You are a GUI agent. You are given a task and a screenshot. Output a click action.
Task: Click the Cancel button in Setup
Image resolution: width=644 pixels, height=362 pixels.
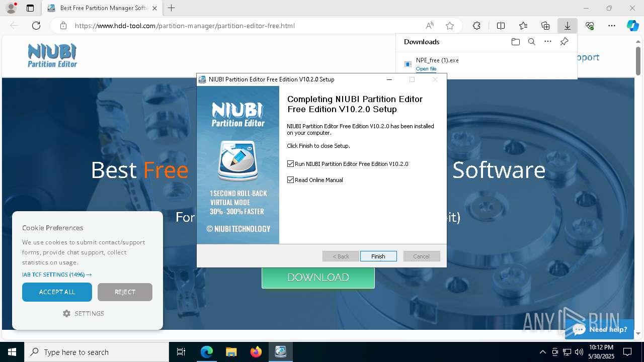(422, 256)
